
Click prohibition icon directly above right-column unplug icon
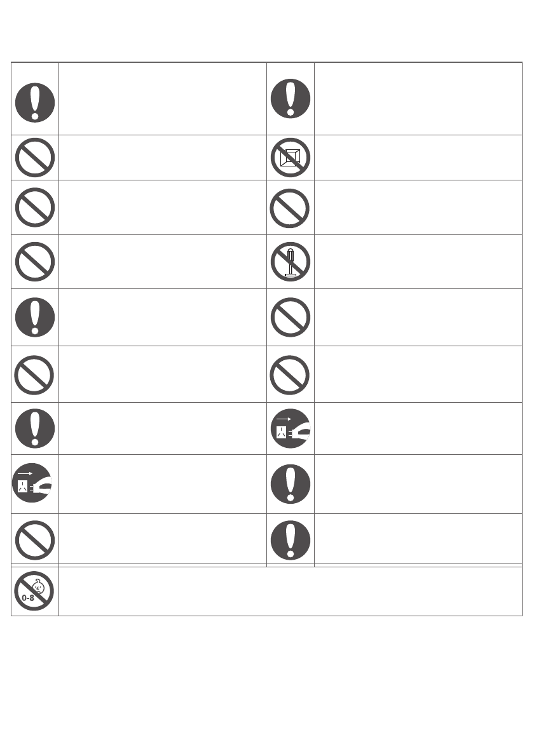click(x=291, y=374)
